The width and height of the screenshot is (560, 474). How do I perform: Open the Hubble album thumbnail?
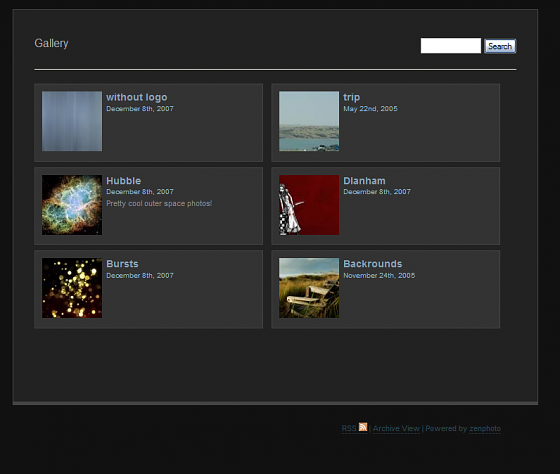point(72,205)
